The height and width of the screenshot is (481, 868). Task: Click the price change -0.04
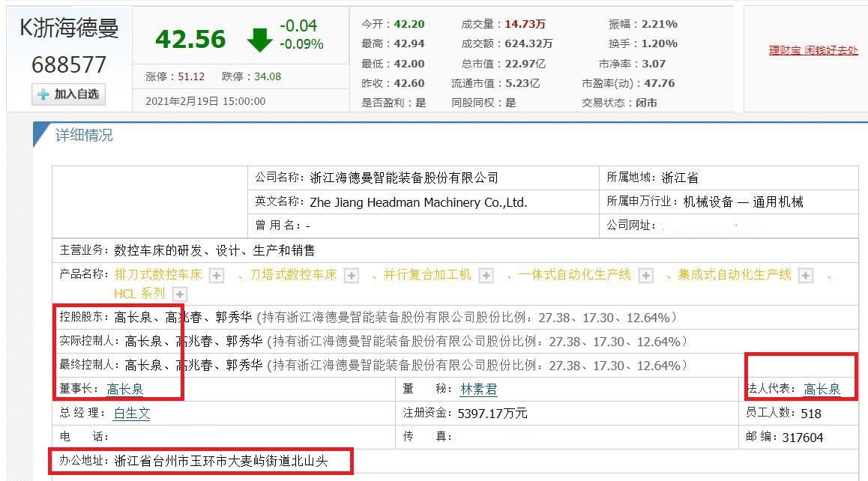[298, 26]
